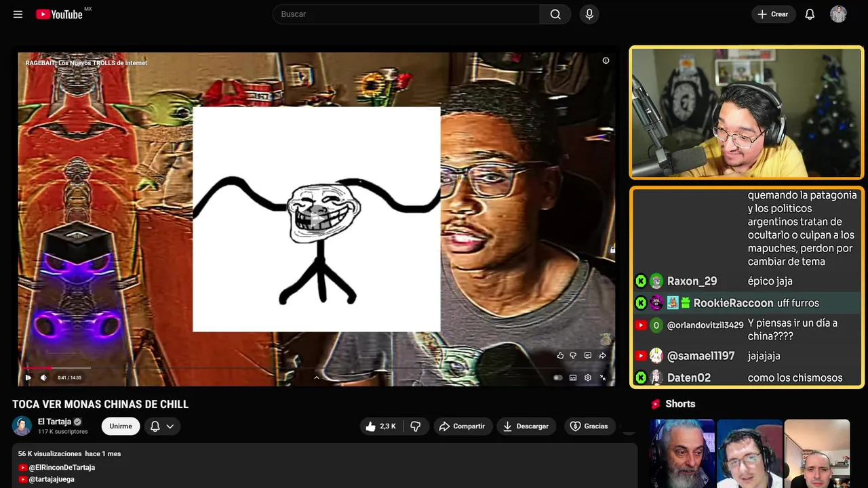Click the magnifier search button
The image size is (868, 488).
click(555, 14)
